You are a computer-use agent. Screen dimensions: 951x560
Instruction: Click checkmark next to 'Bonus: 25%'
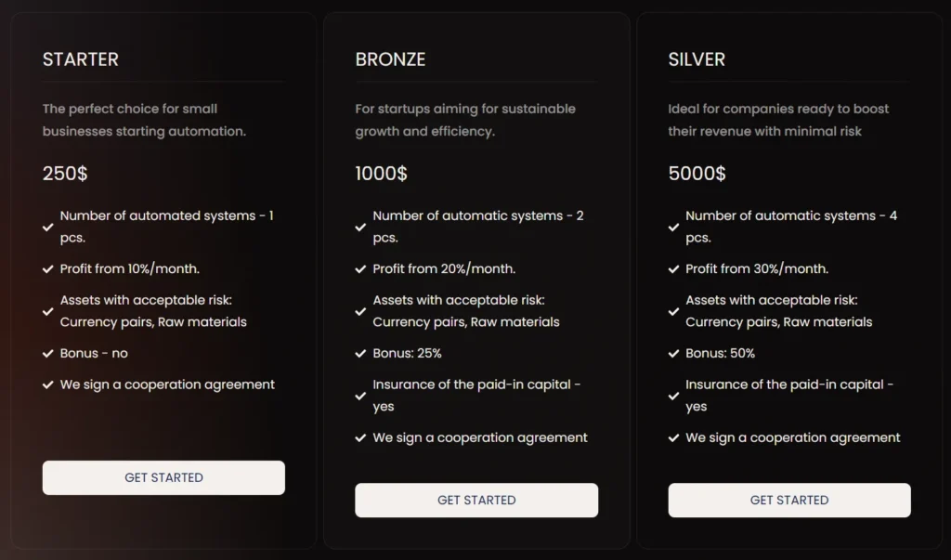coord(360,354)
